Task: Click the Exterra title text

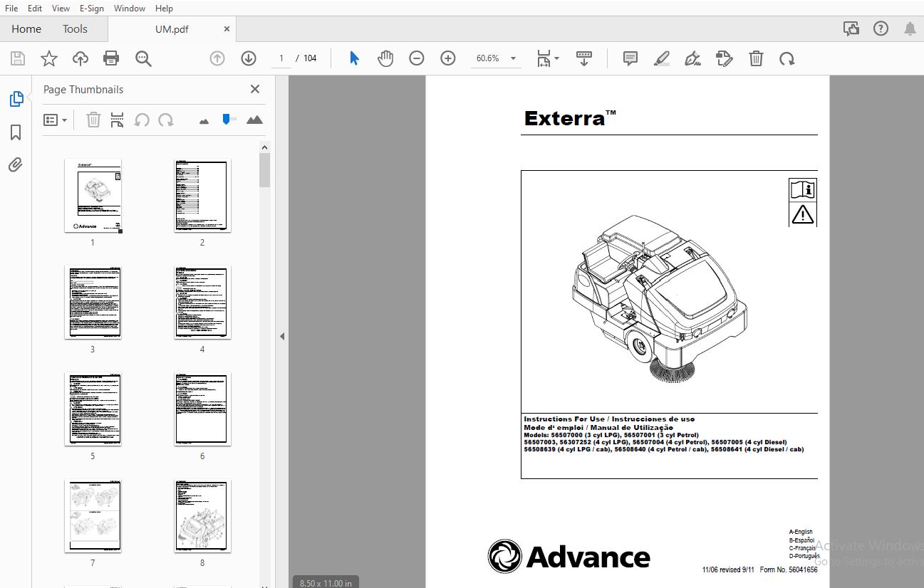Action: (569, 117)
